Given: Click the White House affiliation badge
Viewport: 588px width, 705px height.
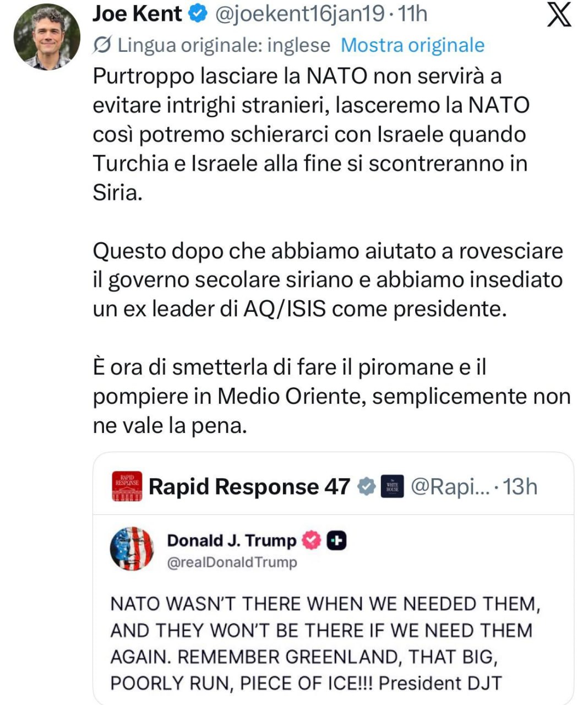Looking at the screenshot, I should coord(392,486).
